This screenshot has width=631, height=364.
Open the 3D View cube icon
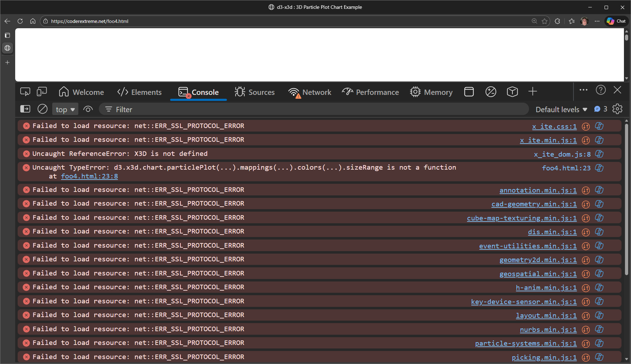pyautogui.click(x=512, y=92)
